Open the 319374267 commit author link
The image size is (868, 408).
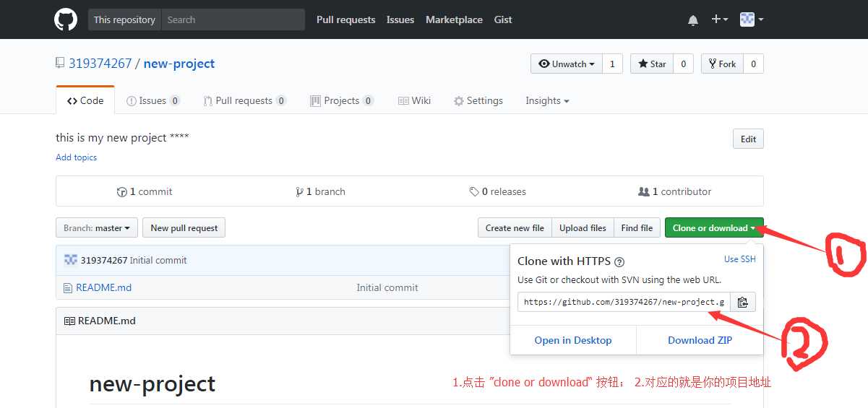pos(104,260)
